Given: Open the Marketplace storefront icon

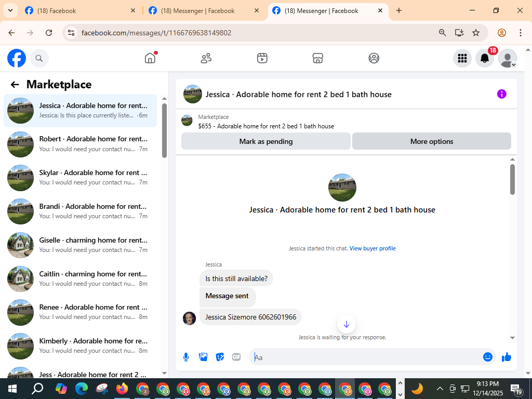Looking at the screenshot, I should 317,58.
